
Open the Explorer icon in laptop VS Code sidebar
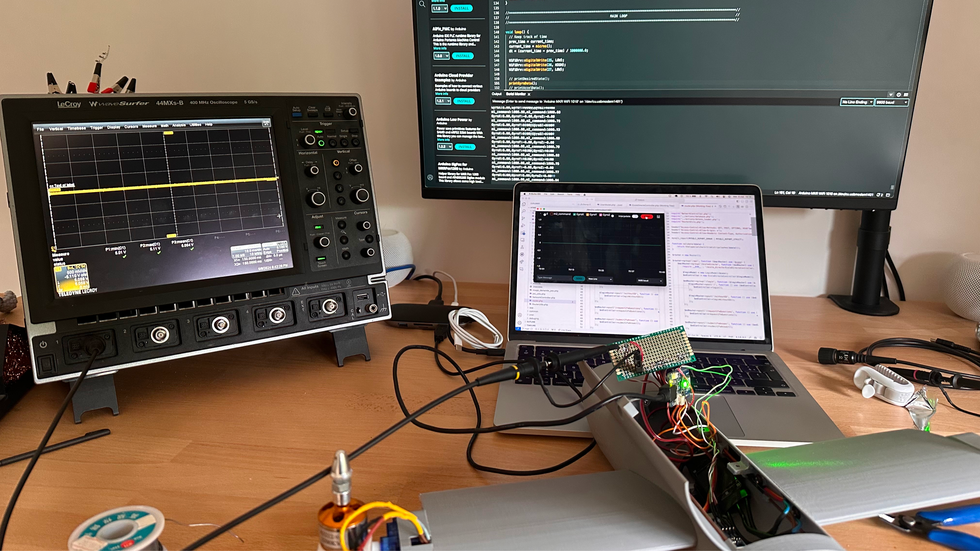point(524,204)
